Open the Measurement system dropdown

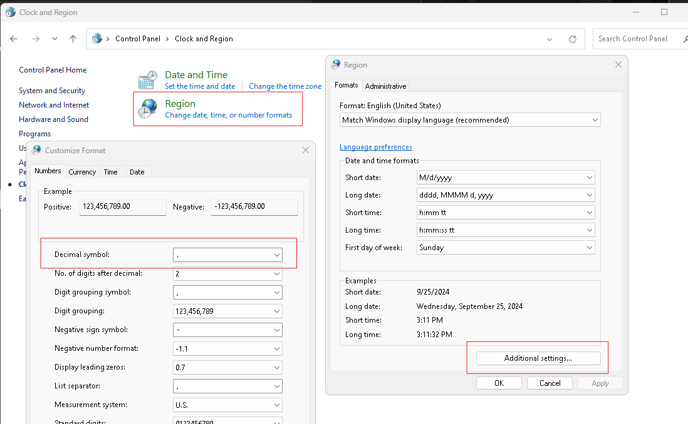coord(228,405)
